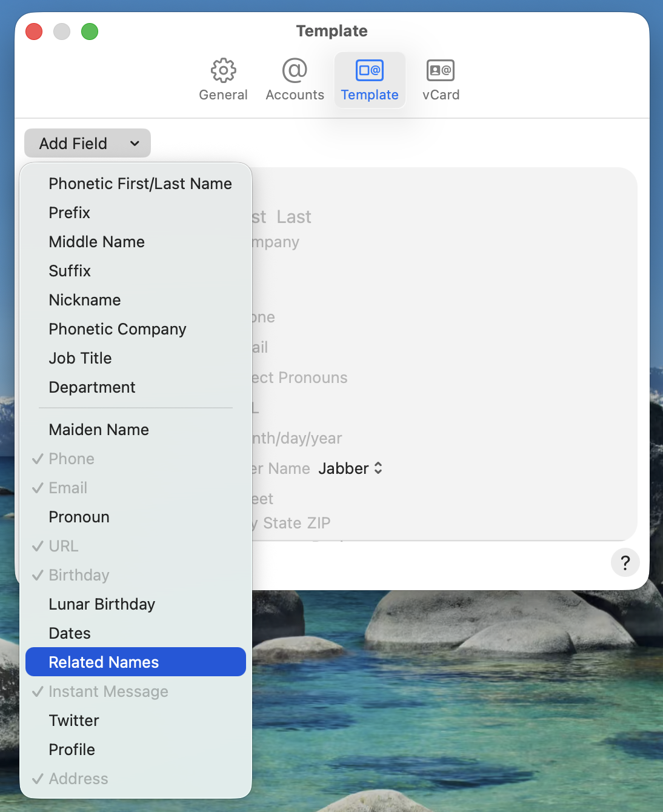Open the General settings gear icon
This screenshot has height=812, width=663.
pos(223,71)
